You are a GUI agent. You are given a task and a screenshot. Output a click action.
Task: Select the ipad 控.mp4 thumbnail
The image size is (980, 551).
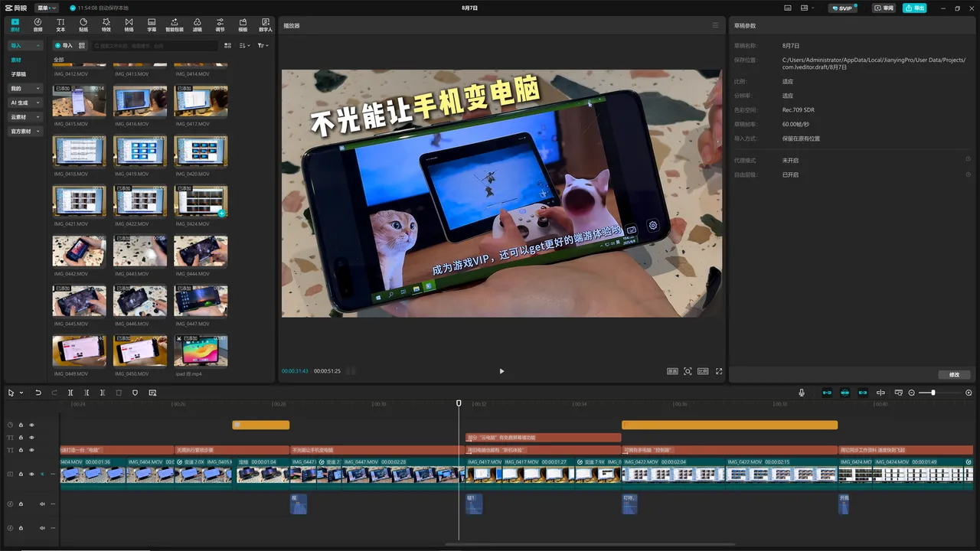click(201, 350)
